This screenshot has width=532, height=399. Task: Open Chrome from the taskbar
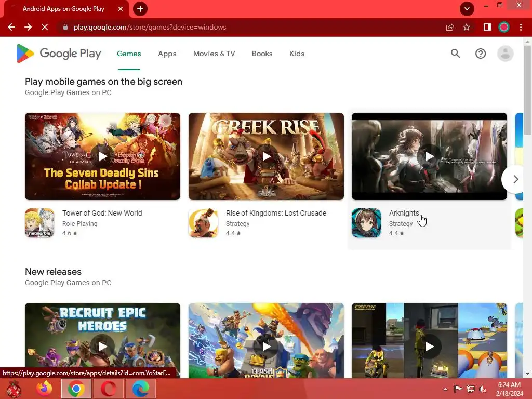point(76,389)
